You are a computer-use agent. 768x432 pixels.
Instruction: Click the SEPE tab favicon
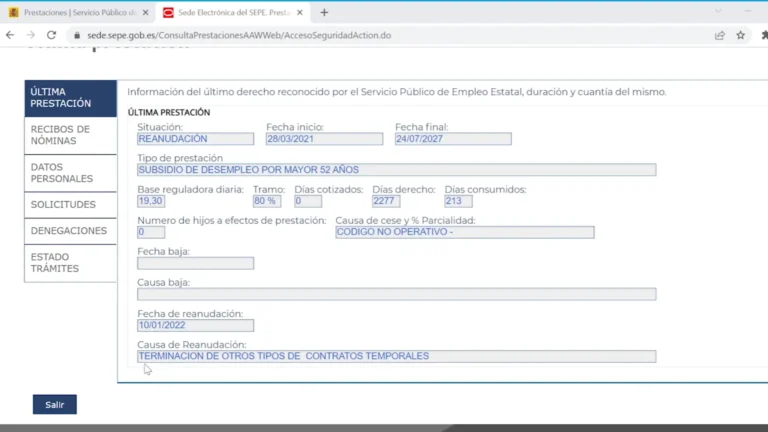click(168, 13)
